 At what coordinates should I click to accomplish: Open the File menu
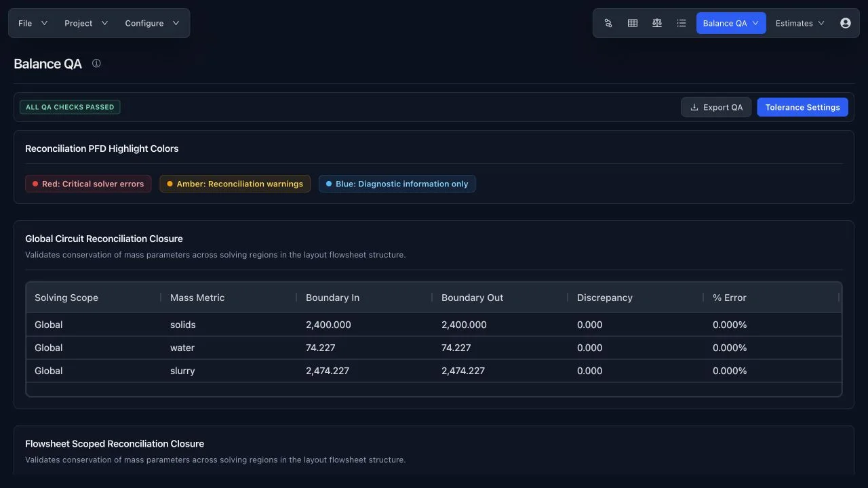point(33,23)
